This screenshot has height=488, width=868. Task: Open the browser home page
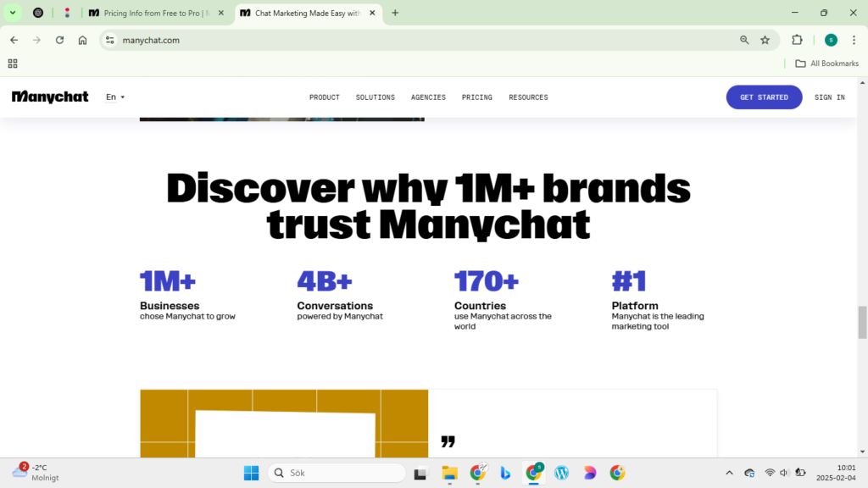(82, 40)
